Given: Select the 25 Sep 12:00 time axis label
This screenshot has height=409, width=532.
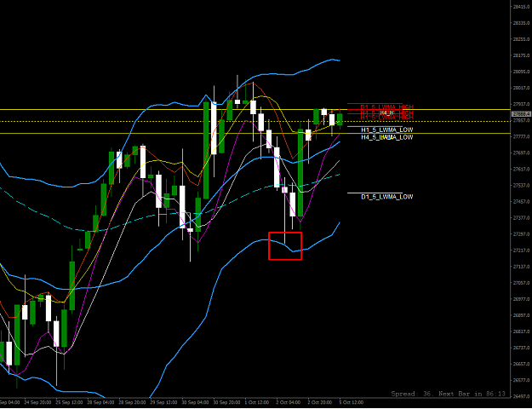Looking at the screenshot, I should (x=69, y=402).
